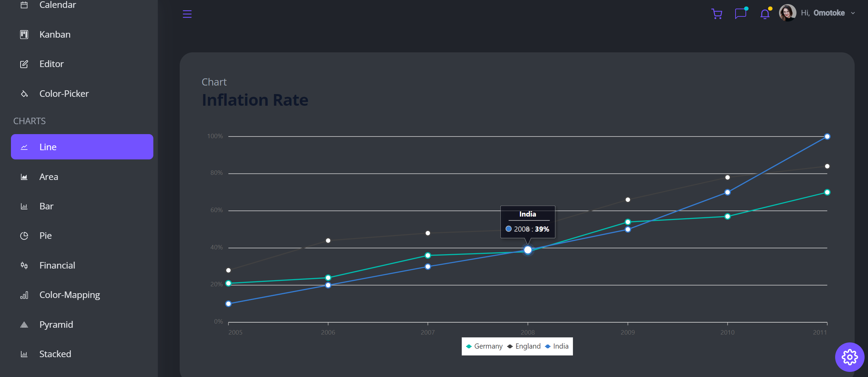Viewport: 868px width, 377px height.
Task: Click the user avatar picture
Action: [x=787, y=13]
